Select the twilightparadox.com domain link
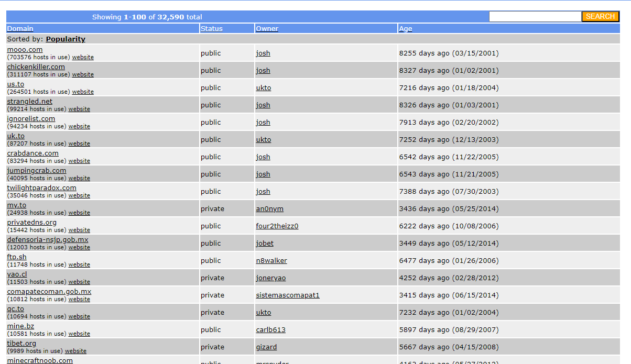This screenshot has height=364, width=631. click(41, 188)
